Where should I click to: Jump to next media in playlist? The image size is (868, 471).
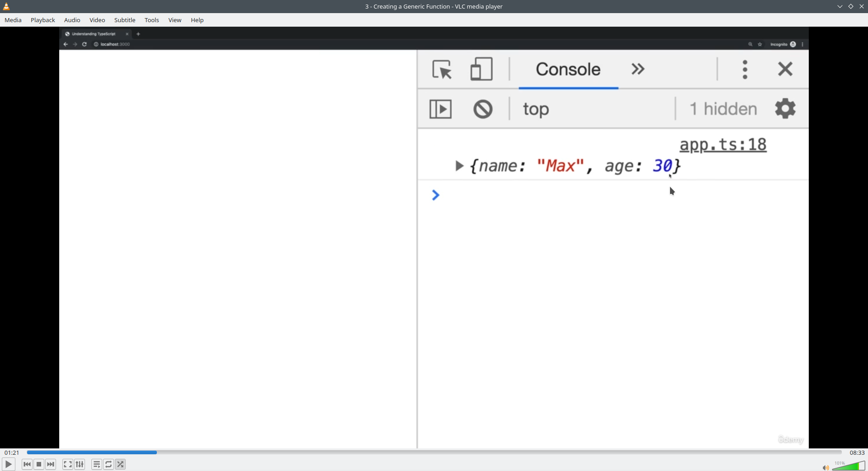click(x=51, y=464)
